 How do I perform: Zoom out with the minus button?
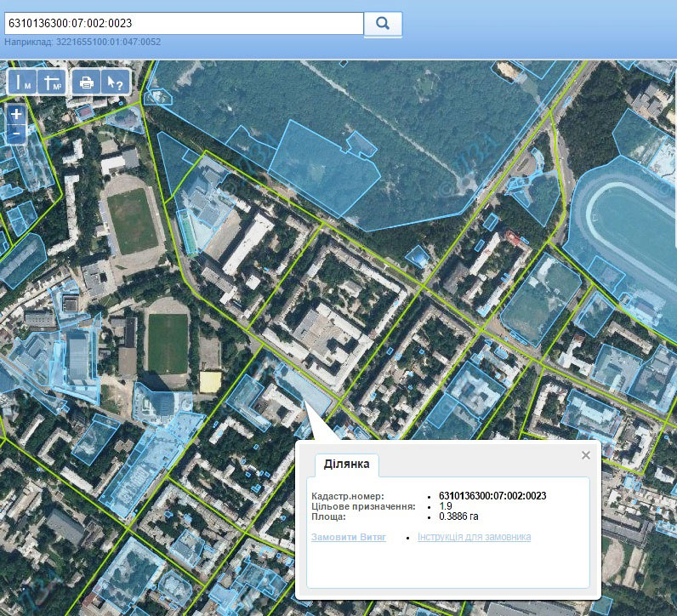point(16,133)
